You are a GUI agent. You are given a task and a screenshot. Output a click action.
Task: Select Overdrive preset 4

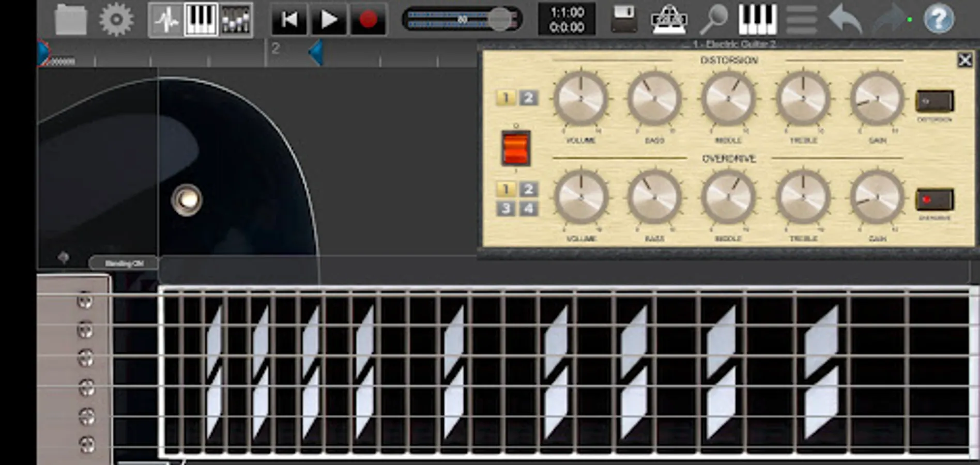(528, 209)
